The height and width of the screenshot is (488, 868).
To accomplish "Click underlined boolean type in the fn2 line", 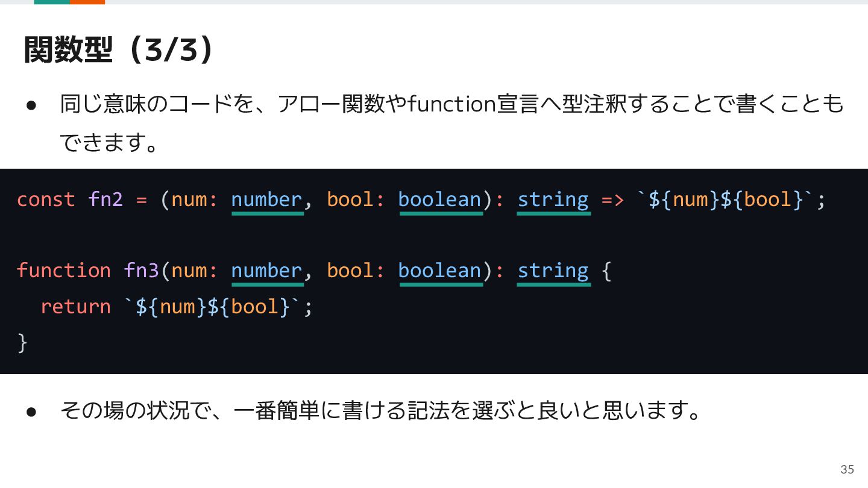I will (x=441, y=201).
